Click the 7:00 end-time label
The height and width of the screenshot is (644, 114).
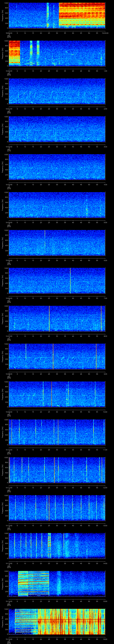click(x=105, y=298)
